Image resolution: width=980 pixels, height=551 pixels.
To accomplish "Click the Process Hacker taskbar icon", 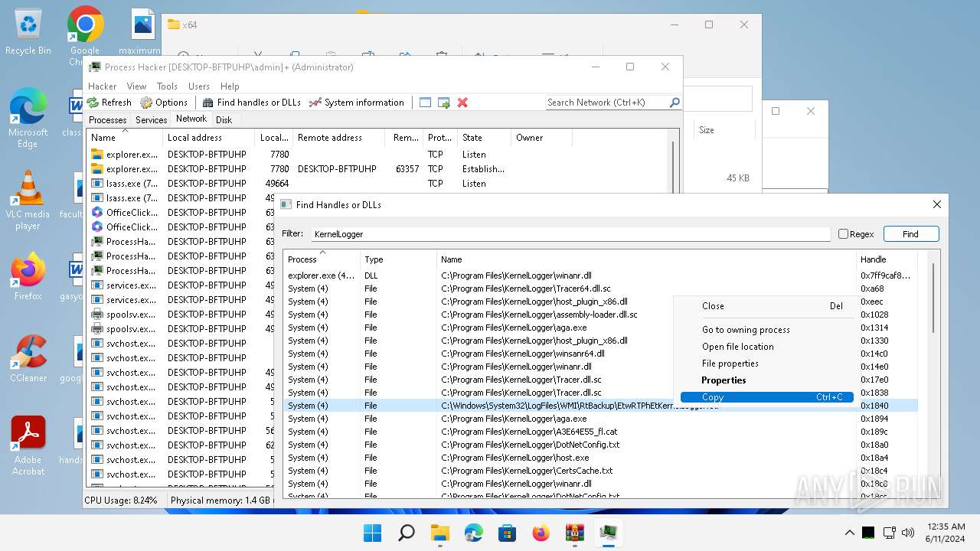I will pos(609,533).
